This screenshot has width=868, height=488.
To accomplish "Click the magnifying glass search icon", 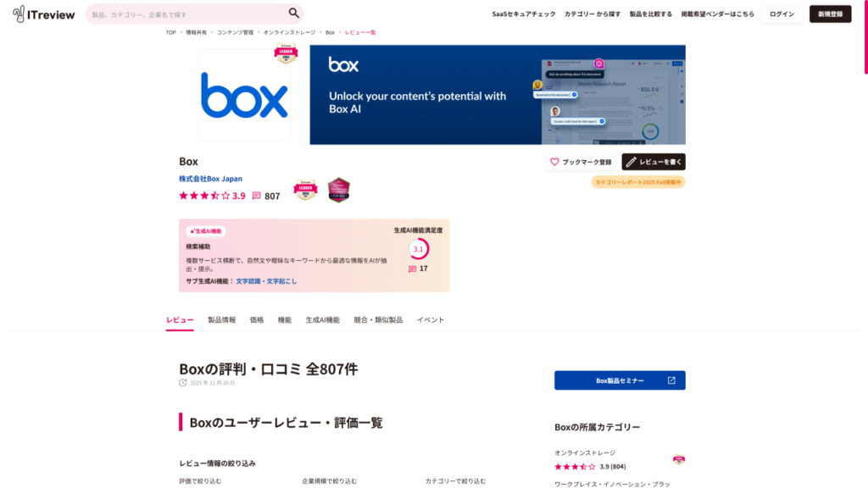I will [293, 14].
